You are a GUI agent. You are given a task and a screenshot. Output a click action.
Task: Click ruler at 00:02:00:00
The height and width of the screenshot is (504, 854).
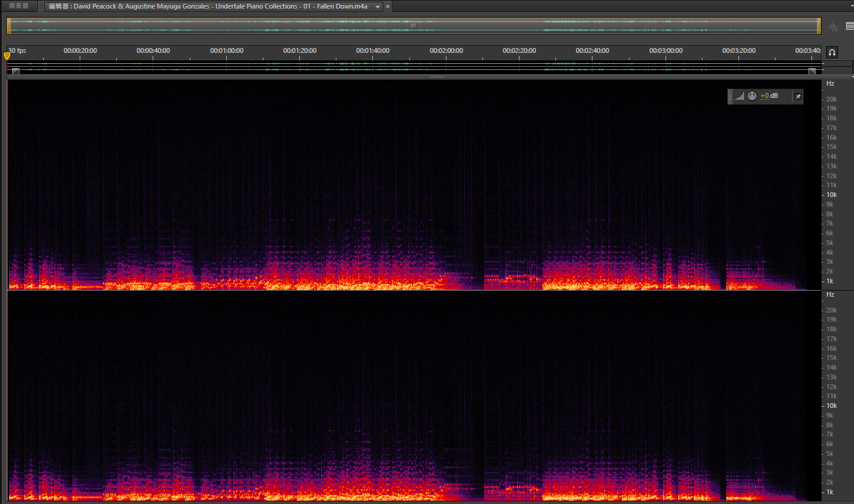[x=446, y=50]
